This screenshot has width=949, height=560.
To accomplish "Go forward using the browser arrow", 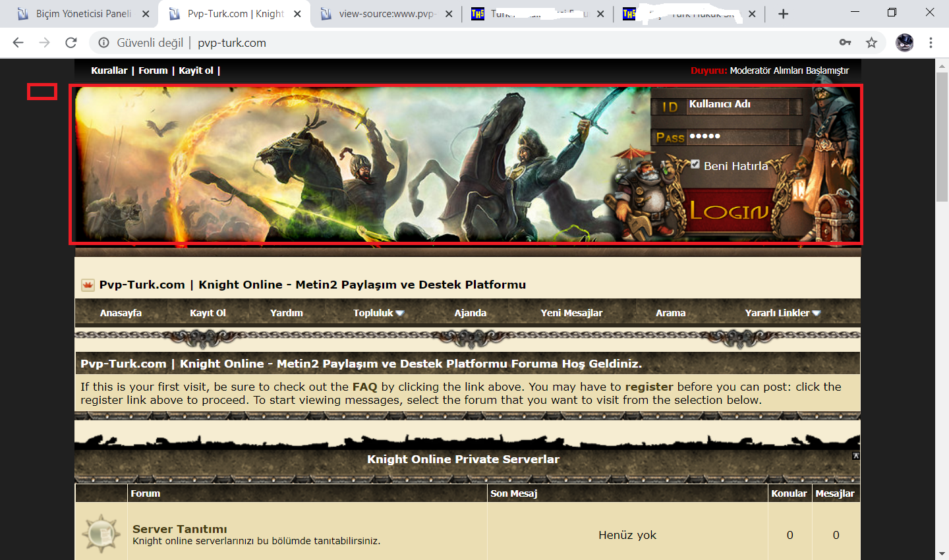I will pyautogui.click(x=44, y=43).
